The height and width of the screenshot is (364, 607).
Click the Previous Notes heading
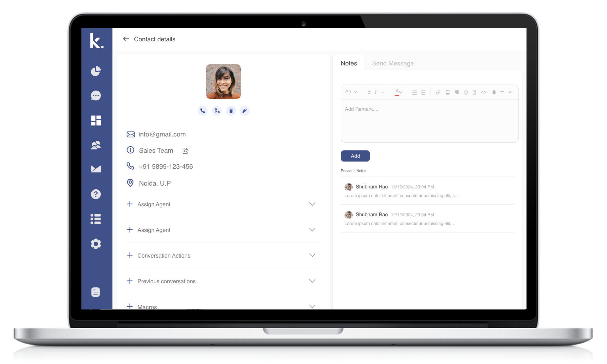point(353,171)
